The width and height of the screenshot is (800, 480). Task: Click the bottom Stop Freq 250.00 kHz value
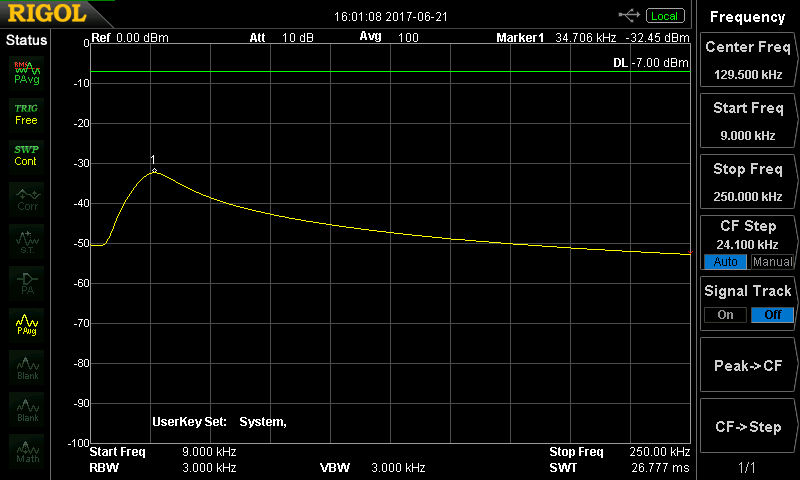coord(659,452)
